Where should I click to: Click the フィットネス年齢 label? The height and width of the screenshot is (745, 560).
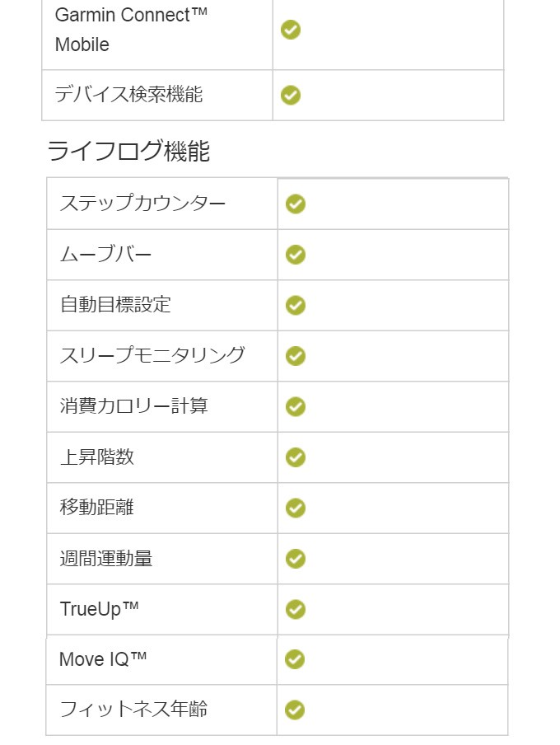[x=133, y=709]
